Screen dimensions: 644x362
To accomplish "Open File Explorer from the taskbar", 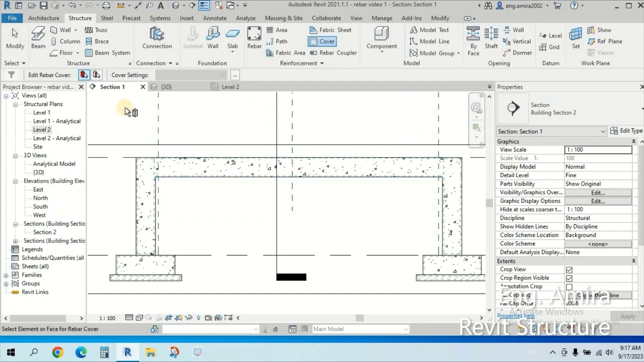I will pos(150,352).
